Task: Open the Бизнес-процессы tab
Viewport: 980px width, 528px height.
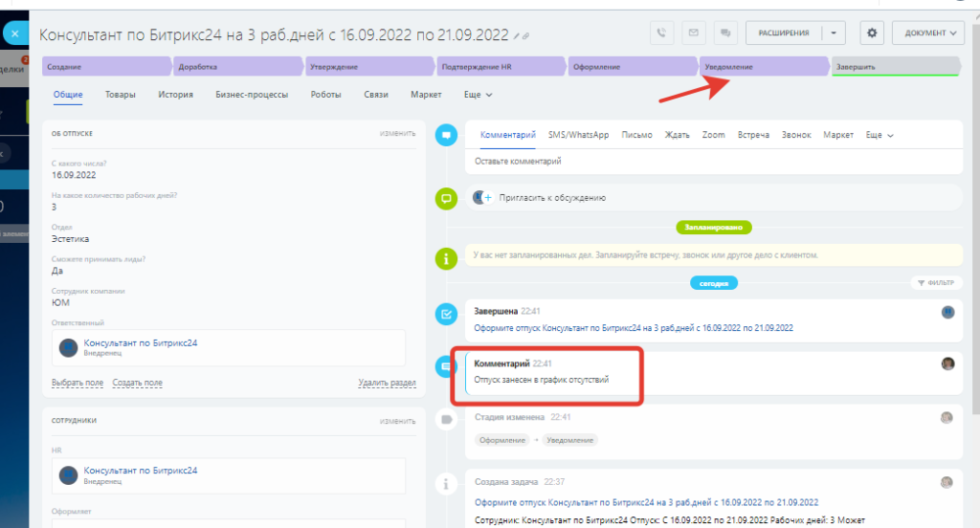Action: pos(252,95)
